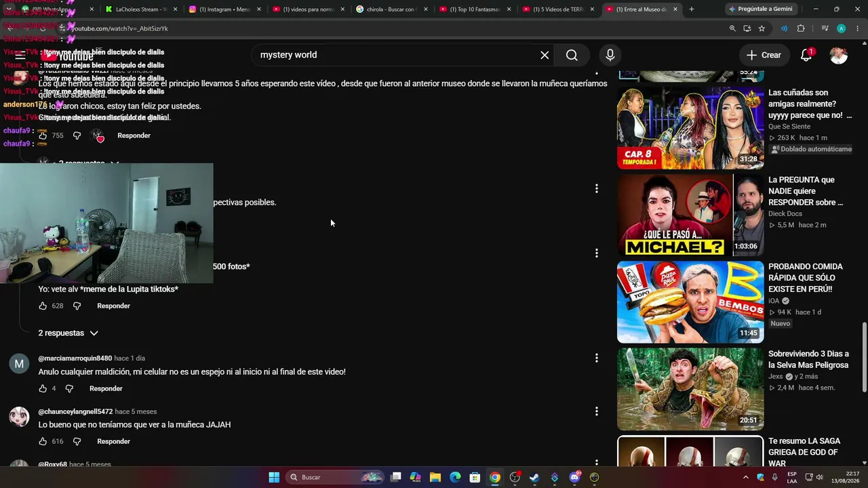Viewport: 868px width, 488px height.
Task: Like the comment with 755 likes
Action: click(x=43, y=136)
